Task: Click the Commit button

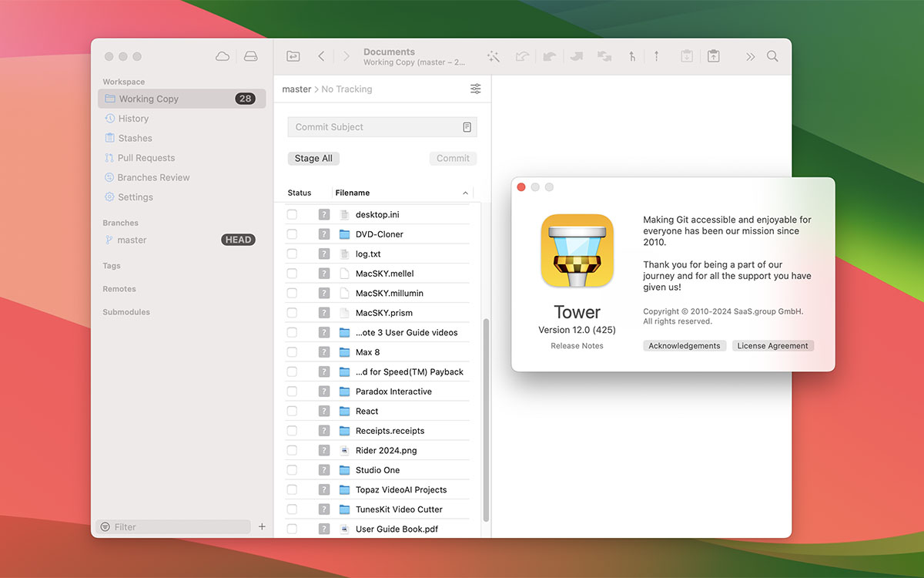Action: [x=453, y=158]
